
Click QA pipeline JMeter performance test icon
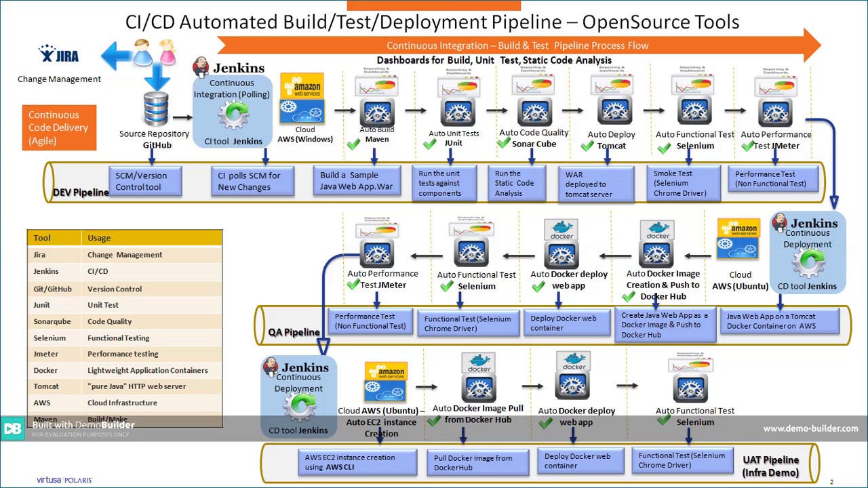(376, 253)
